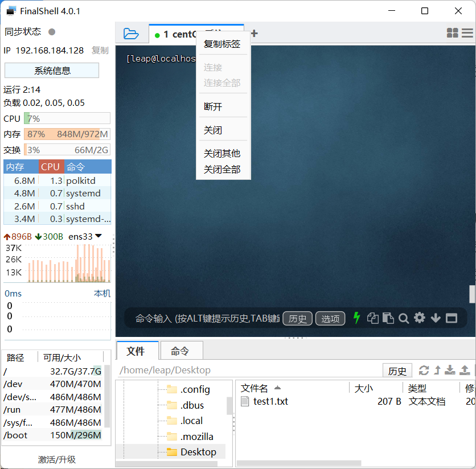Sort files by 大小 column header

(376, 388)
